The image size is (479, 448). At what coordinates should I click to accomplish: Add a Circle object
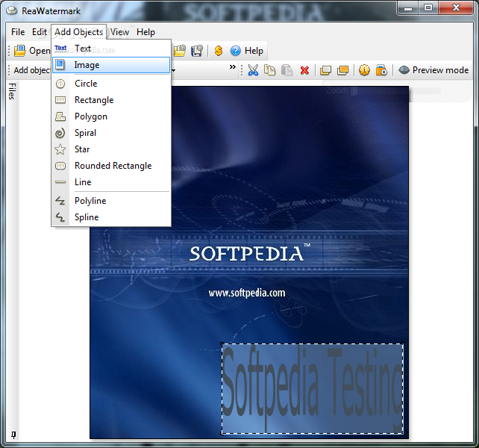point(111,84)
